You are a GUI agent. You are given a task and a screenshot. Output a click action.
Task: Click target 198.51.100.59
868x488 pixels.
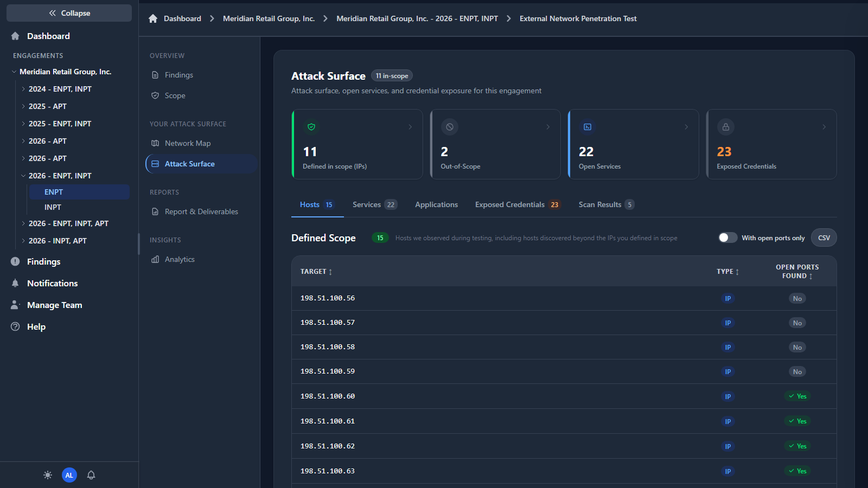pyautogui.click(x=328, y=371)
